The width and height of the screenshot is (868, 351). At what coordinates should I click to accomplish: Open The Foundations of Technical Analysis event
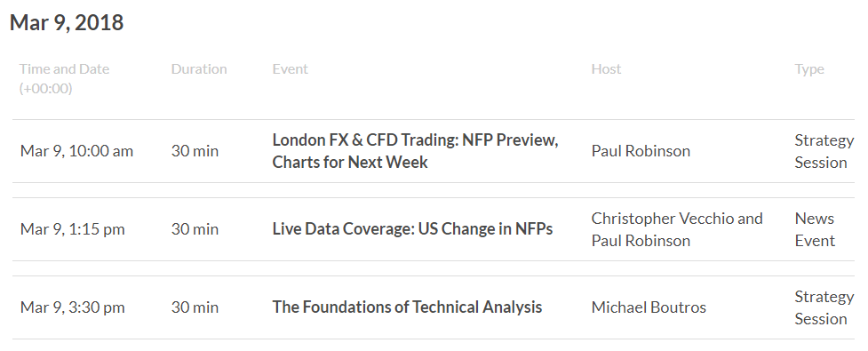click(407, 307)
